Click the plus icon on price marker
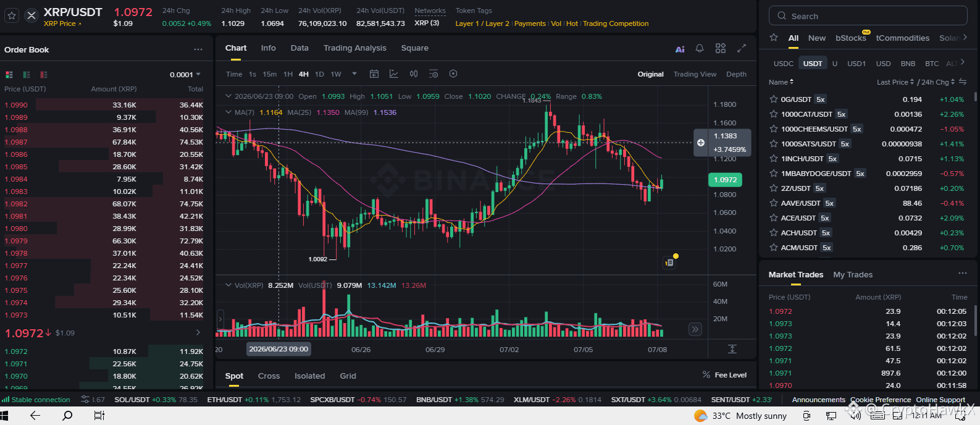Image resolution: width=980 pixels, height=425 pixels. [701, 143]
